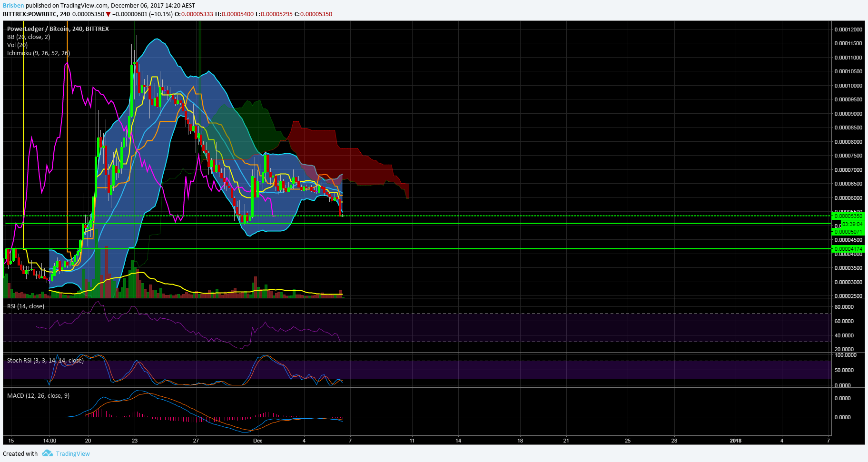Click the '2018' marker on time axis
Screen dimensions: 868x462
click(736, 441)
